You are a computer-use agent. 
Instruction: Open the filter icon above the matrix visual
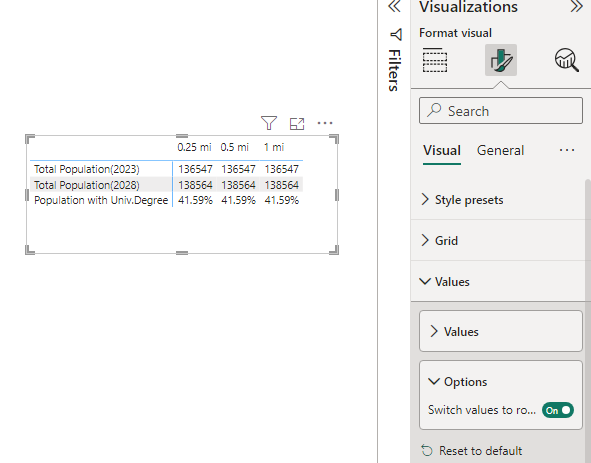pyautogui.click(x=269, y=123)
